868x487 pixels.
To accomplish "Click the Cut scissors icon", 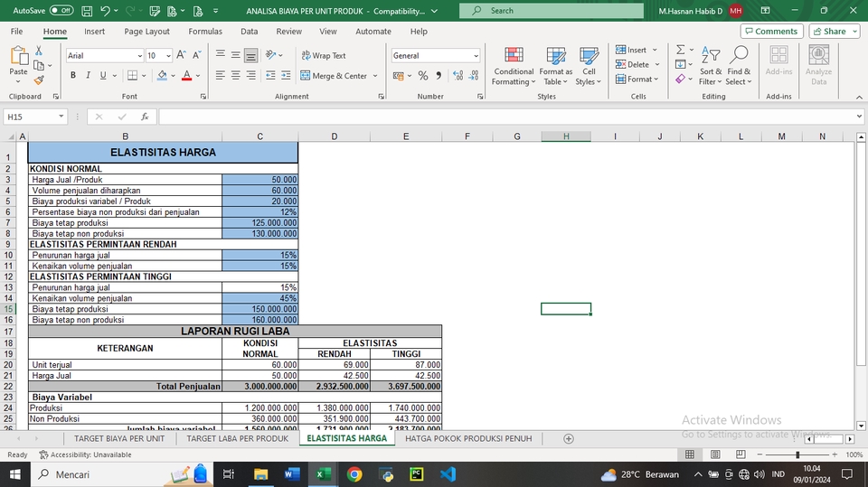I will click(39, 51).
